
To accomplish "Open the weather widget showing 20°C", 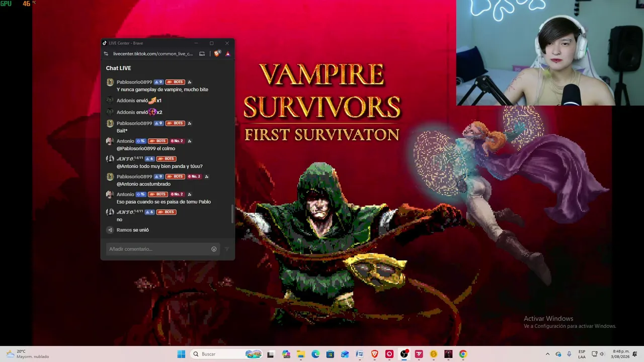I will pos(28,354).
